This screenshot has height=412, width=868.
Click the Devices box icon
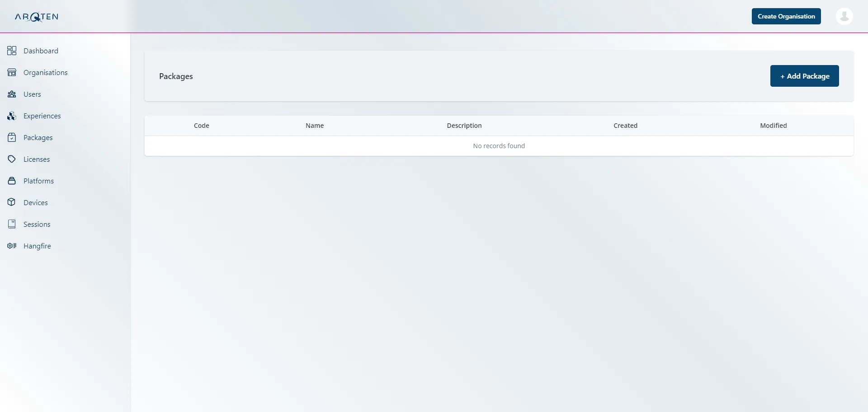(x=12, y=202)
